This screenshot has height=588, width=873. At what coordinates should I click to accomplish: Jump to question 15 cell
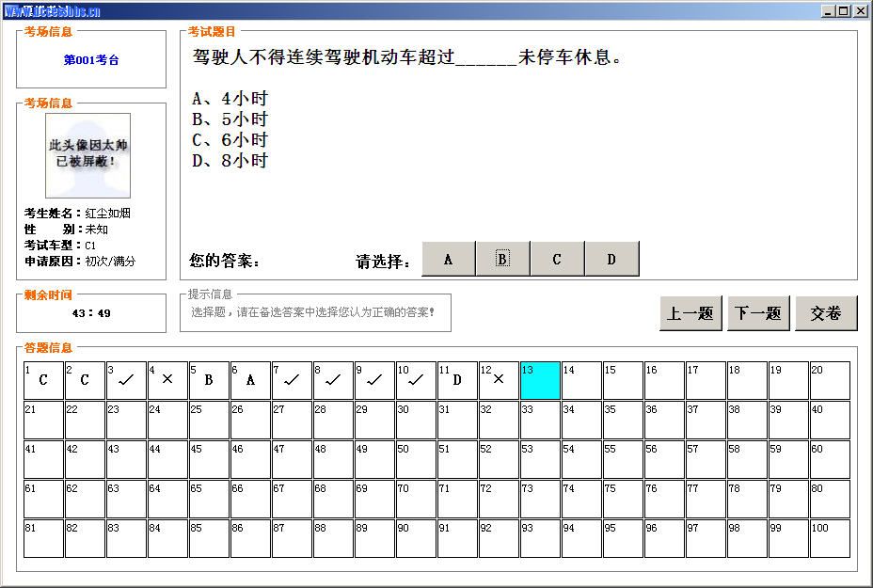click(623, 380)
